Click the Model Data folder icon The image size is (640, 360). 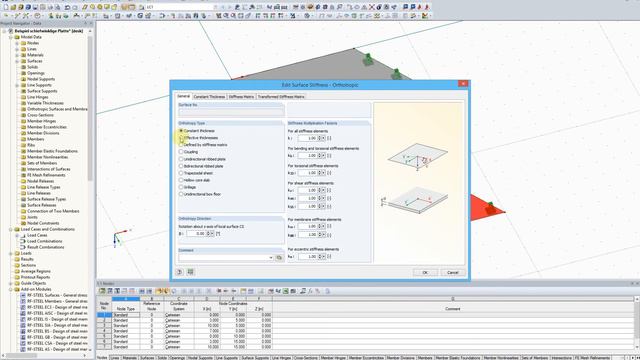[17, 37]
